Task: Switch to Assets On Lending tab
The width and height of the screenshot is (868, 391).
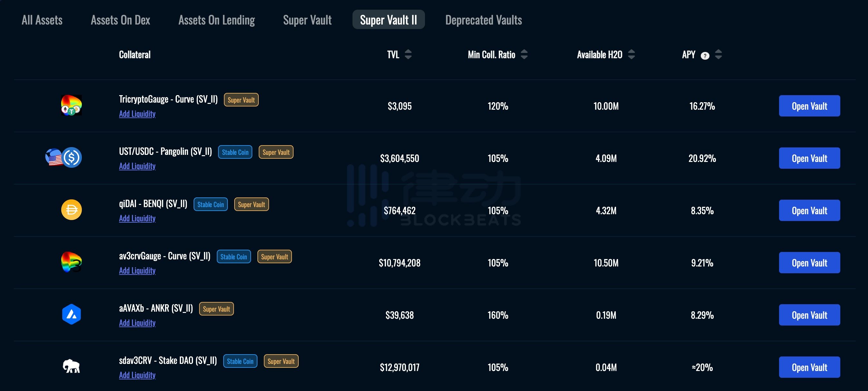Action: click(216, 20)
